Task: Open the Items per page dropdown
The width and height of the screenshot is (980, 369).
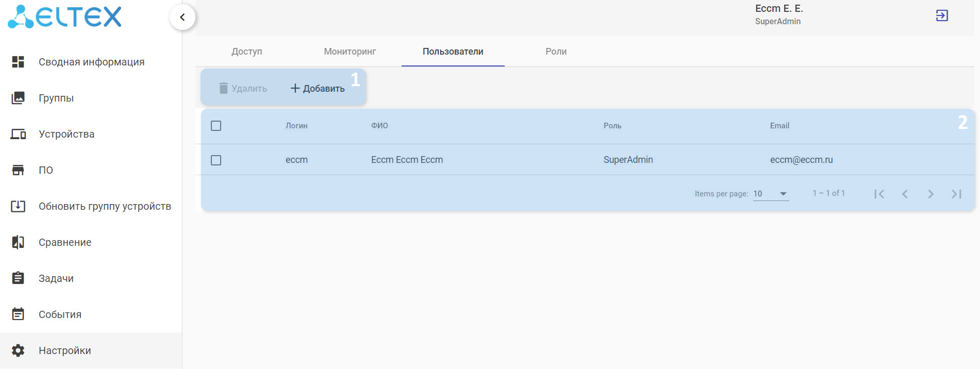Action: 771,194
